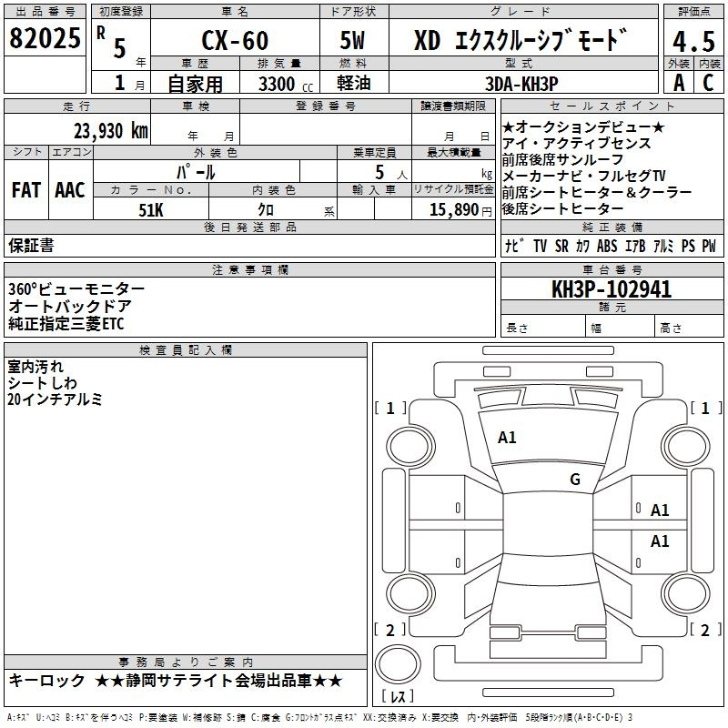Select the CX-60 car name field
Image resolution: width=728 pixels, height=728 pixels.
(x=233, y=41)
